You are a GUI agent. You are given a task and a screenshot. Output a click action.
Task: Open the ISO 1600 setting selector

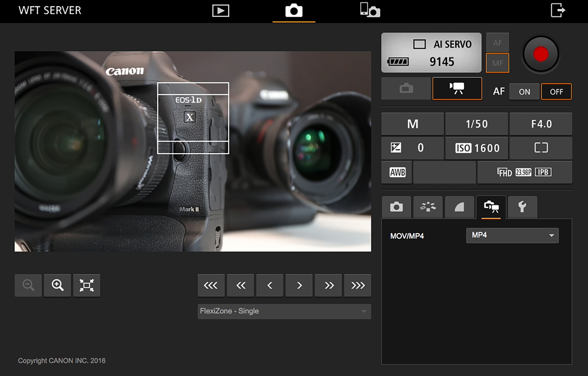477,148
